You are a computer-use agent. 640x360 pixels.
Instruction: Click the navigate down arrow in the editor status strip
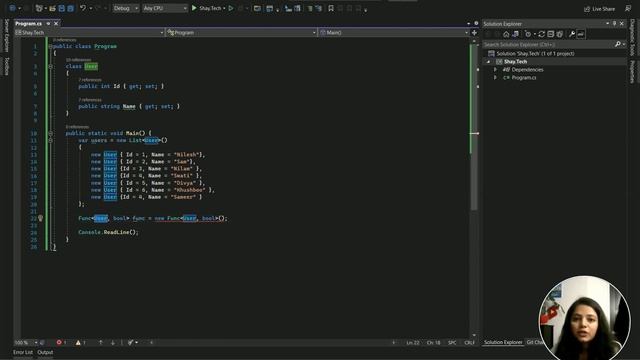[x=113, y=342]
